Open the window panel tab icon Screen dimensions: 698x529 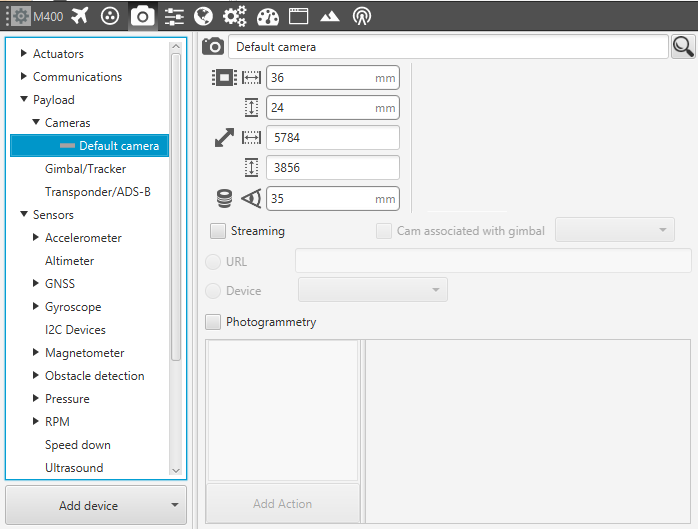tap(298, 16)
